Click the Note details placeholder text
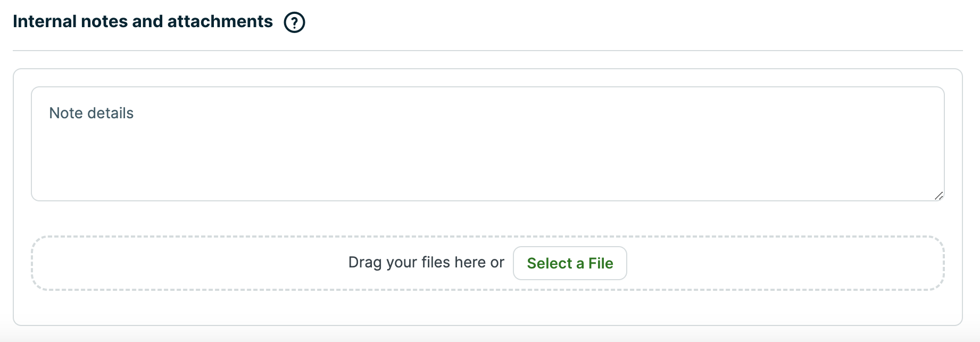Screen dimensions: 980x342 [91, 113]
